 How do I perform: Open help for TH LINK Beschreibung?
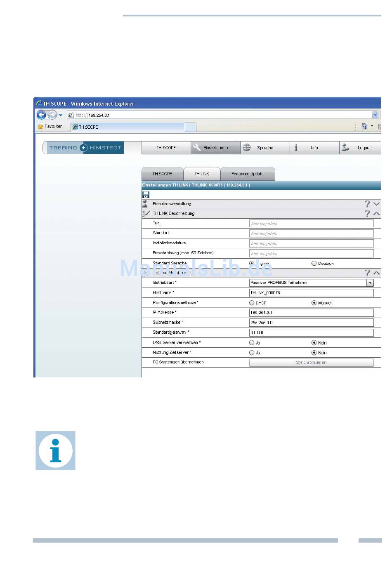[367, 213]
